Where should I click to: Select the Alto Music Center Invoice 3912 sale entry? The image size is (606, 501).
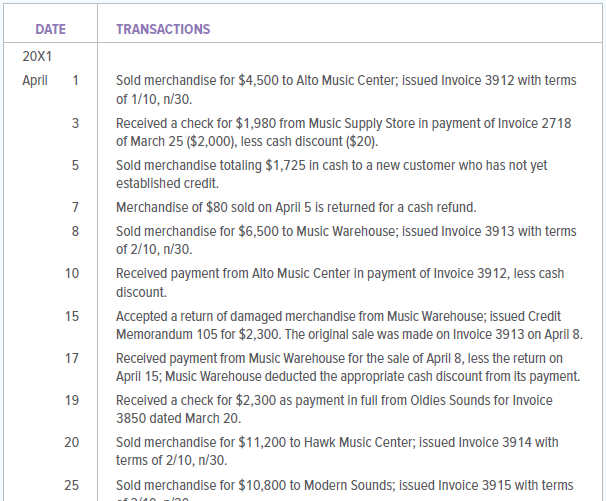pos(346,90)
